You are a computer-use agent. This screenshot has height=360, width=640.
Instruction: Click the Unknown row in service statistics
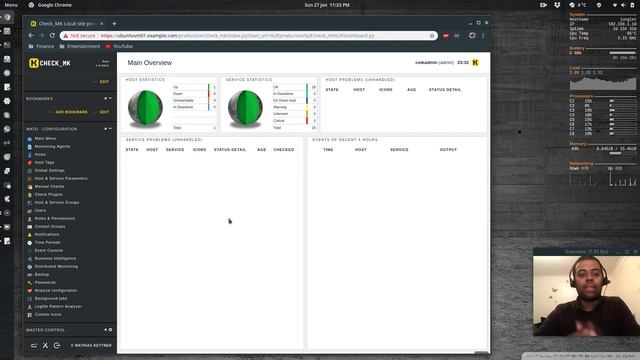point(294,114)
